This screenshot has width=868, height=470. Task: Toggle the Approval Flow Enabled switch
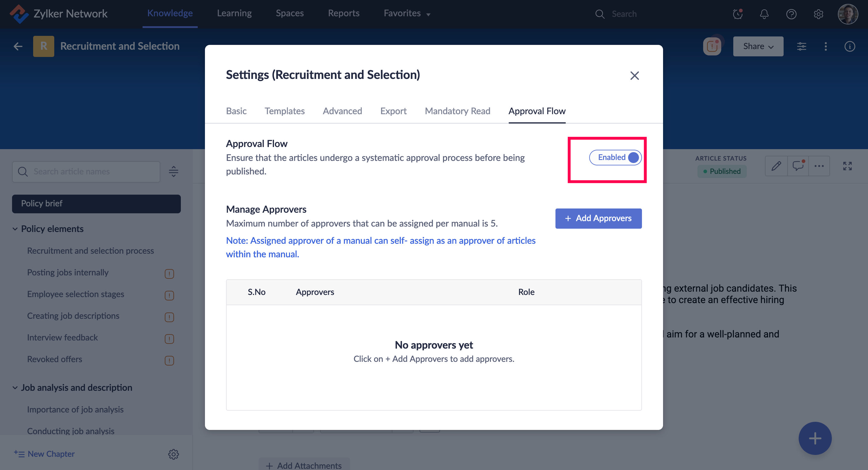(x=615, y=157)
